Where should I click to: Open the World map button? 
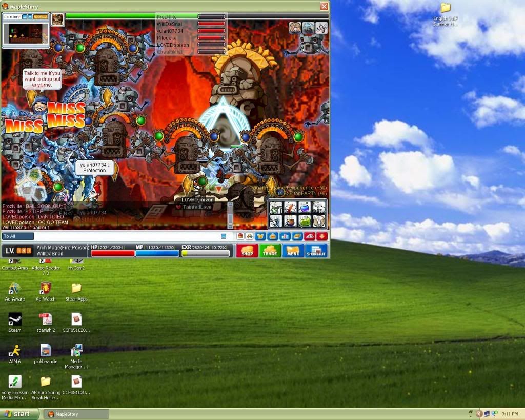click(x=41, y=17)
